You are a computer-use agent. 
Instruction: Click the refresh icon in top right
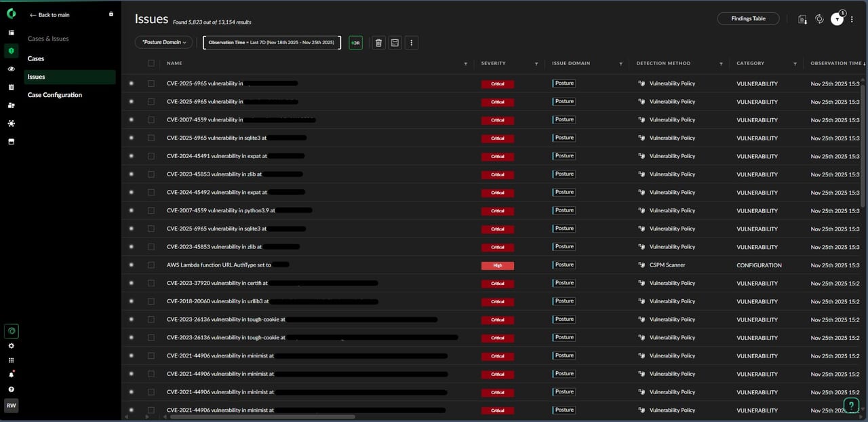(x=819, y=19)
